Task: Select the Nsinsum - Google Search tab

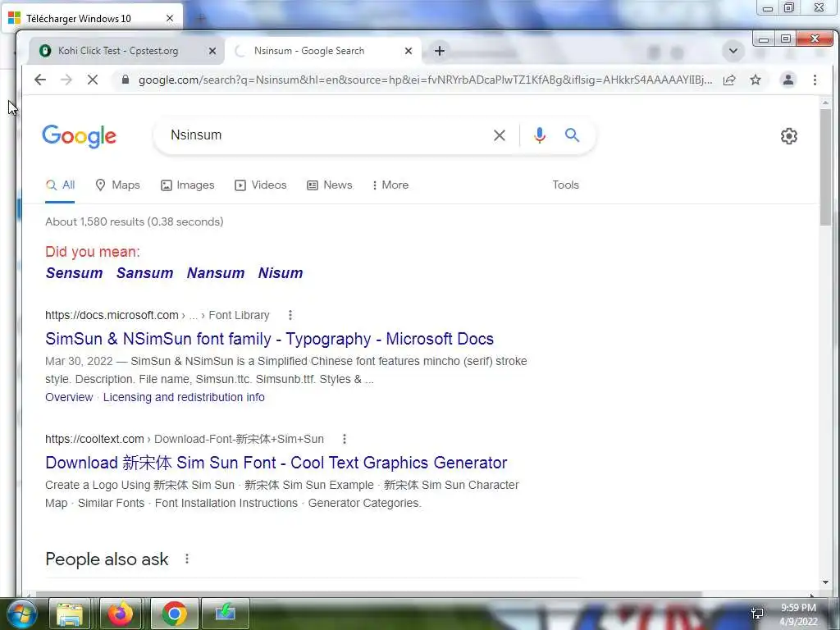Action: pyautogui.click(x=323, y=51)
